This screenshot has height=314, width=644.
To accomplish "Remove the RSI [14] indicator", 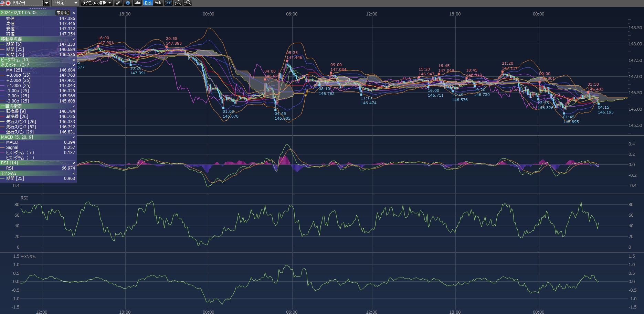I will coord(74,163).
